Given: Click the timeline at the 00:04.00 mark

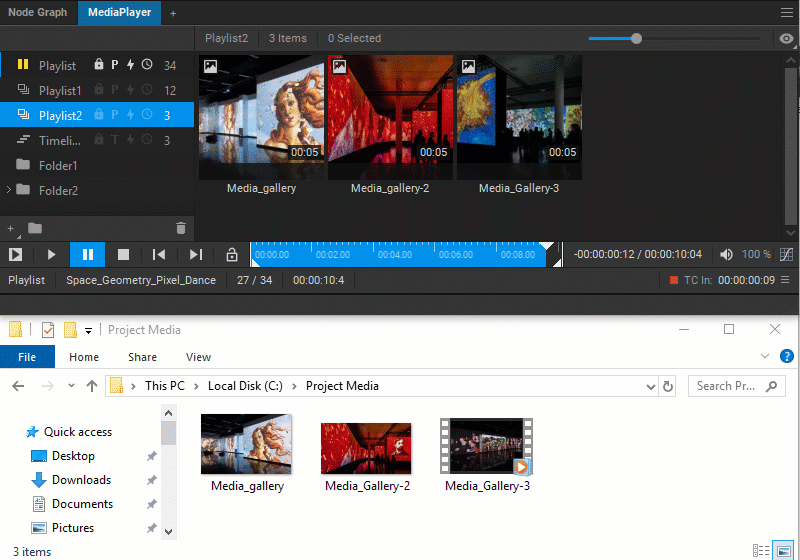Looking at the screenshot, I should coord(395,254).
